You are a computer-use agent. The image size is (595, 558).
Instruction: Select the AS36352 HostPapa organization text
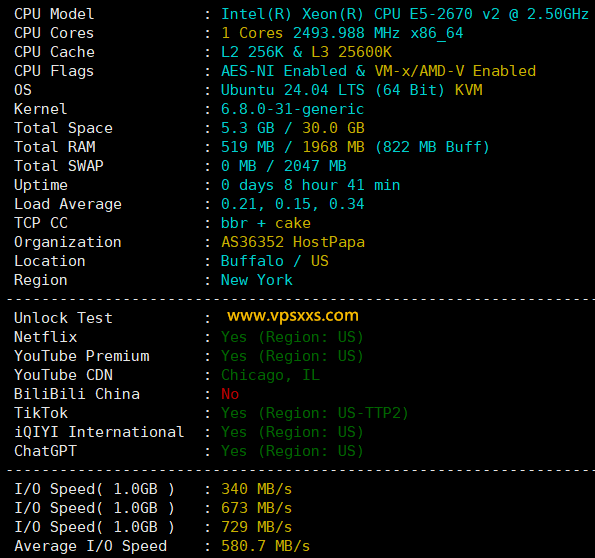point(293,242)
